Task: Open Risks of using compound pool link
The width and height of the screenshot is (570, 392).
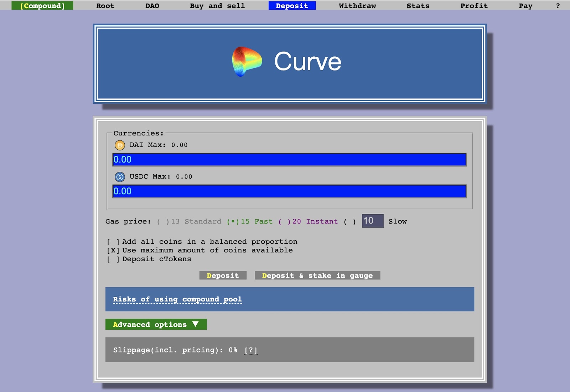Action: tap(177, 299)
